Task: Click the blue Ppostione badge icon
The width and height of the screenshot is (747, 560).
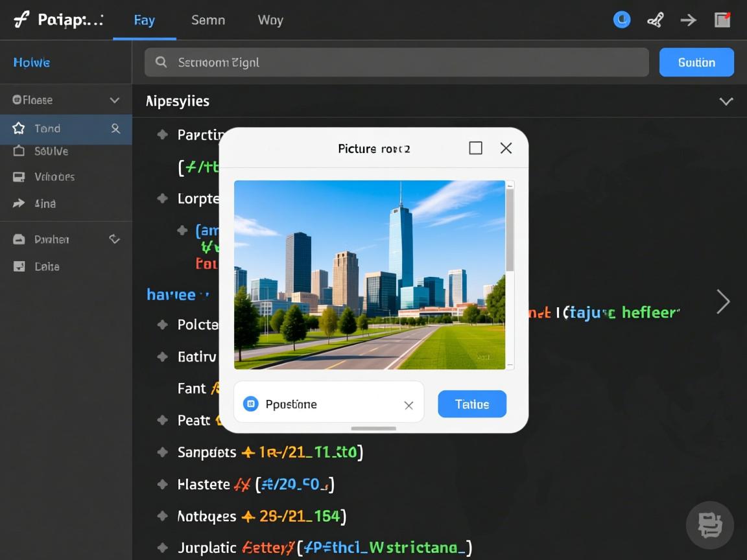Action: pyautogui.click(x=250, y=404)
